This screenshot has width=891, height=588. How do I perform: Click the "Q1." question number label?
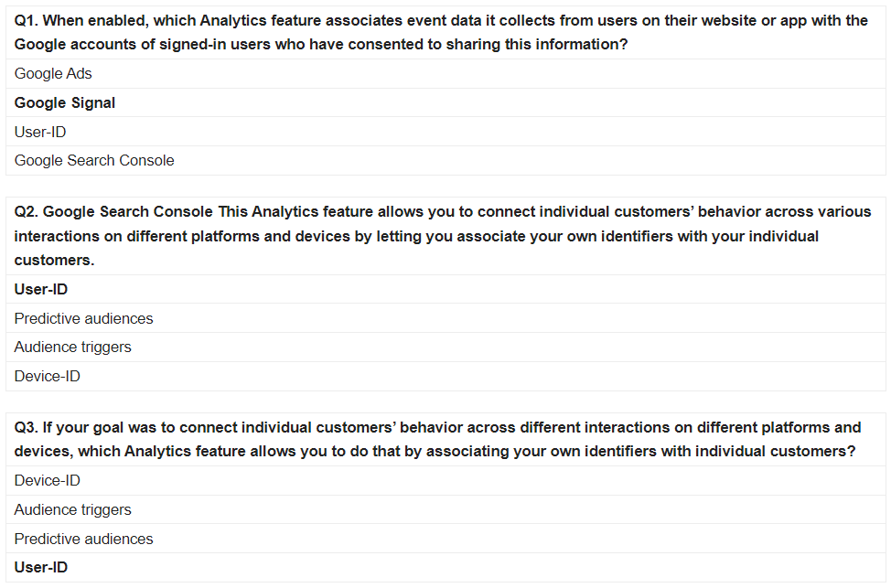[x=27, y=20]
